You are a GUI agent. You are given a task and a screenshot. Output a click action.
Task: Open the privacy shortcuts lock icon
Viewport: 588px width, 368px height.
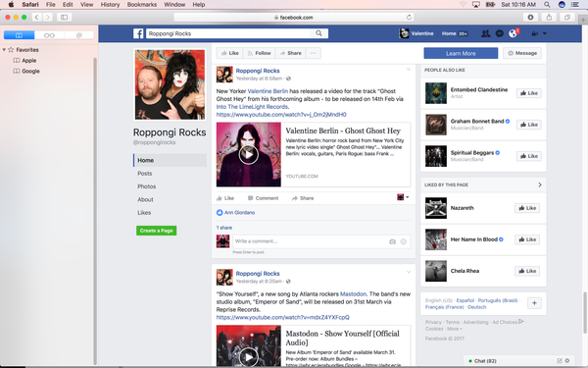click(534, 33)
